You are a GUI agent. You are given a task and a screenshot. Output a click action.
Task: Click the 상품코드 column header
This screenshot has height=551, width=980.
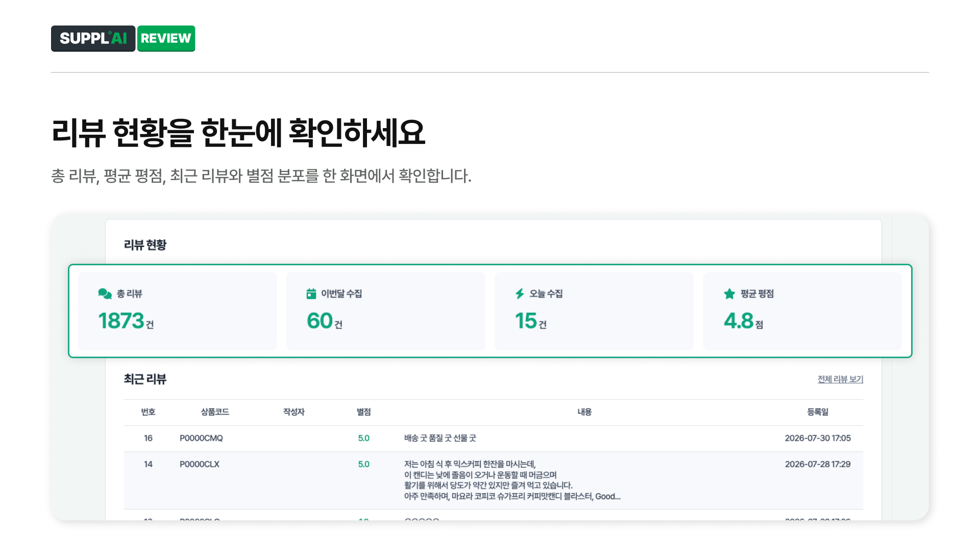[x=215, y=412]
